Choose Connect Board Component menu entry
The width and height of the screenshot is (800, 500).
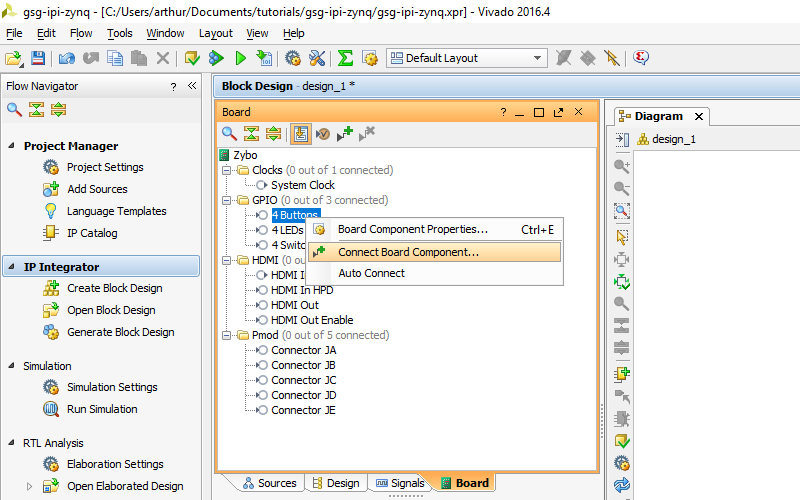click(x=435, y=252)
